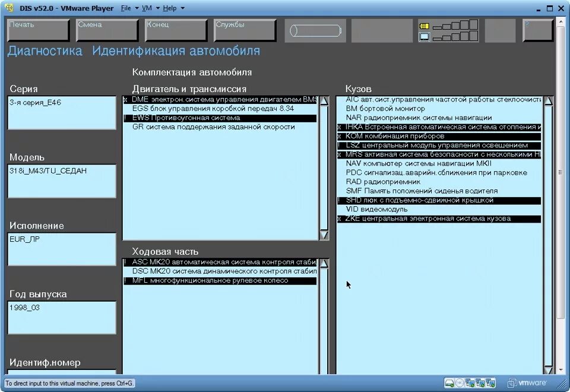Select DME электрон. система управления двигателем row

click(220, 100)
